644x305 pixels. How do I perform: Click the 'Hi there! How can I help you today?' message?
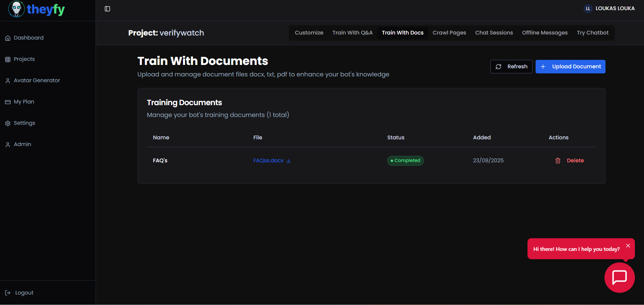(576, 249)
